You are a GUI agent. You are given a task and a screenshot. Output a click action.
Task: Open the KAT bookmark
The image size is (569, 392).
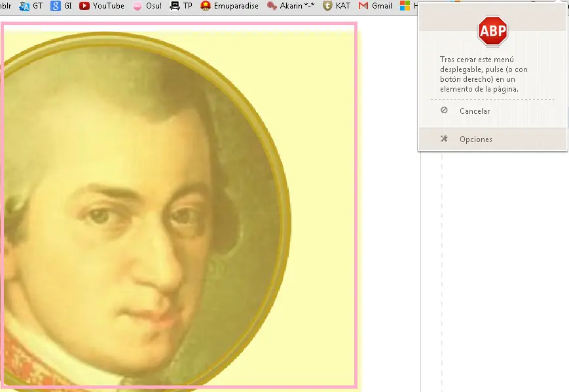pyautogui.click(x=337, y=6)
